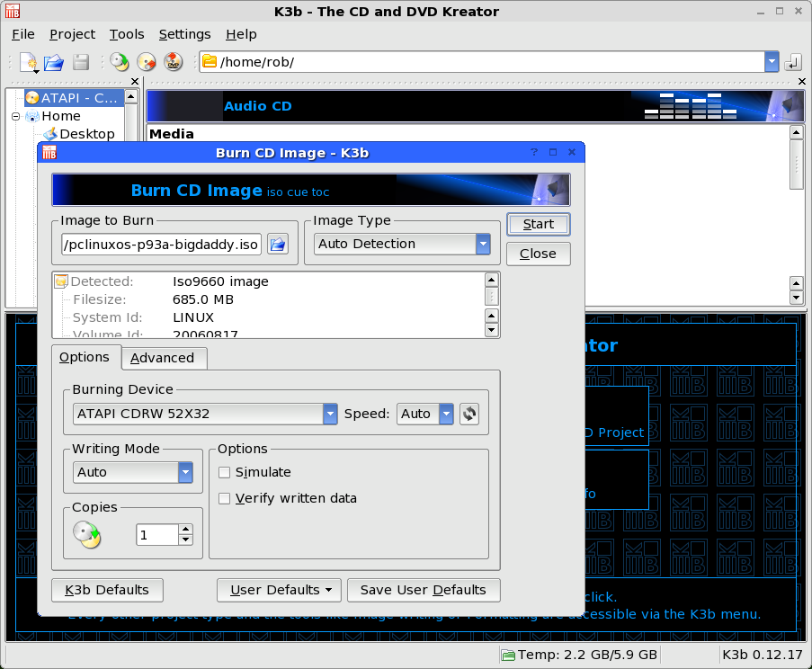Click the Temp 2.2 GB/5.9 GB status text
Image resolution: width=812 pixels, height=669 pixels.
[587, 655]
